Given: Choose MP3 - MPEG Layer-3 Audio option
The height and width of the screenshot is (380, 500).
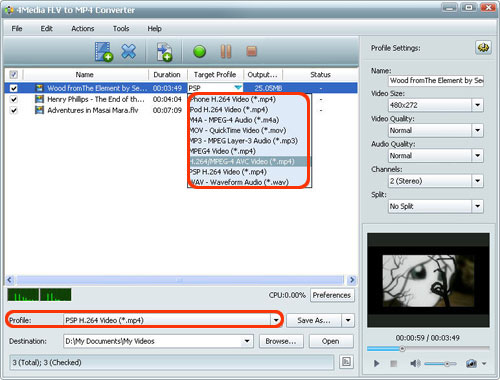Looking at the screenshot, I should point(248,141).
